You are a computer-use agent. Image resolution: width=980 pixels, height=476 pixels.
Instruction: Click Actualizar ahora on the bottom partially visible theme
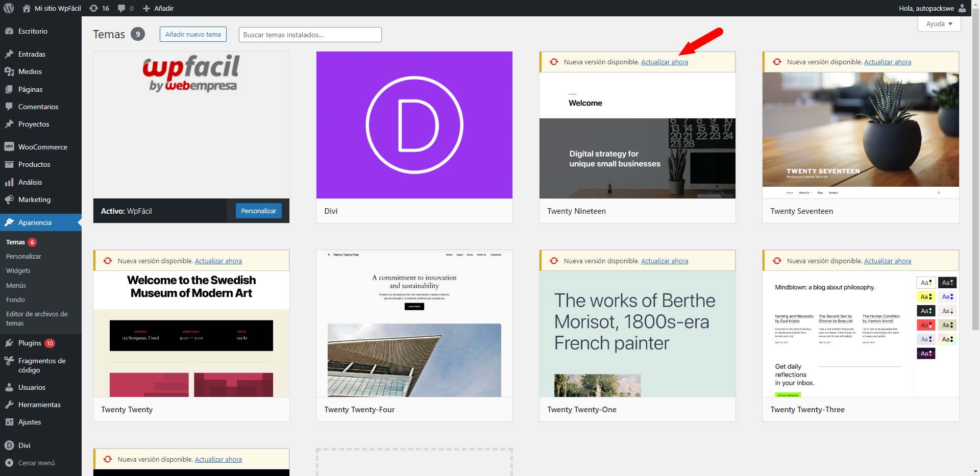(x=218, y=460)
